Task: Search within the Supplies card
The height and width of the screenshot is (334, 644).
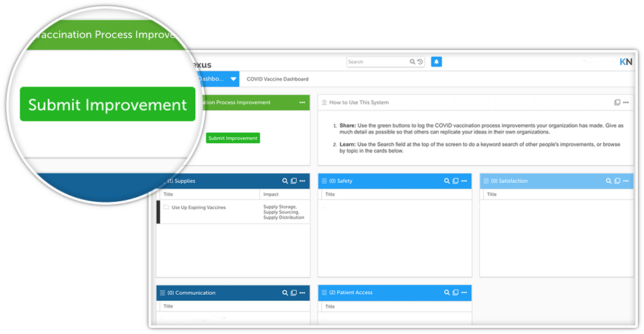Action: (285, 181)
